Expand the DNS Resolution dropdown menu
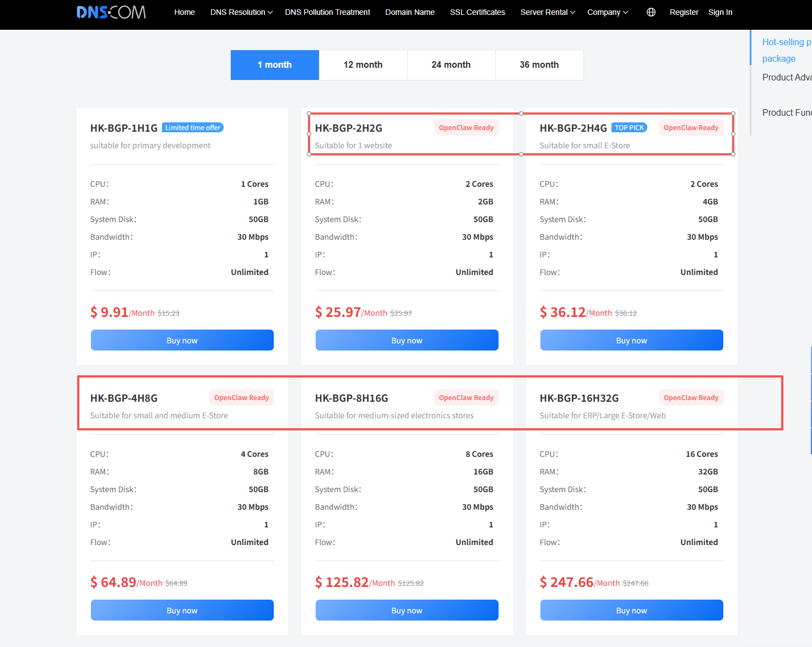 point(241,12)
